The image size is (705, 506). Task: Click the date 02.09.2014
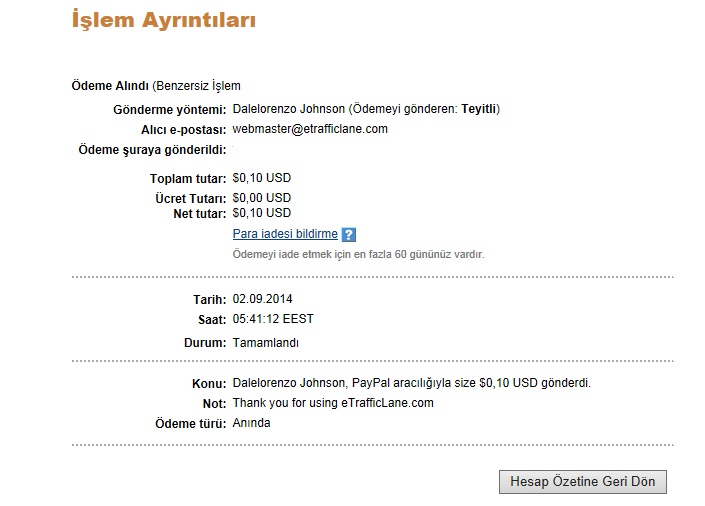tap(263, 299)
